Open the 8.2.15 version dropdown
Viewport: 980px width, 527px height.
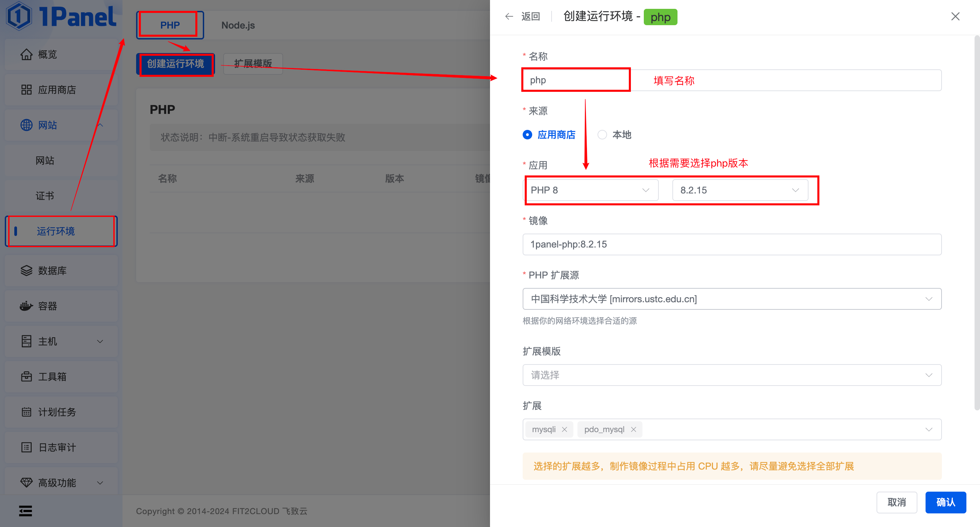click(x=740, y=190)
